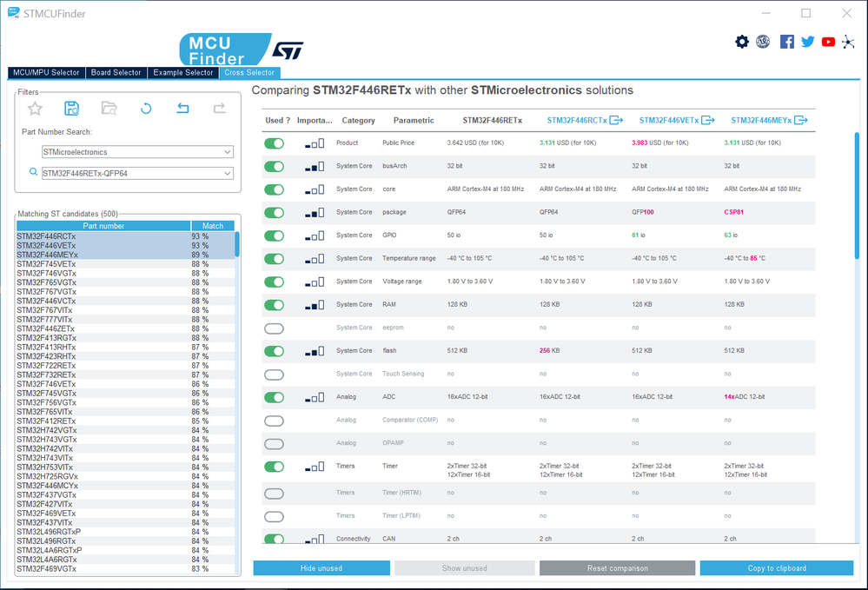The width and height of the screenshot is (868, 590).
Task: Disable the Public Price comparison toggle
Action: pos(274,143)
